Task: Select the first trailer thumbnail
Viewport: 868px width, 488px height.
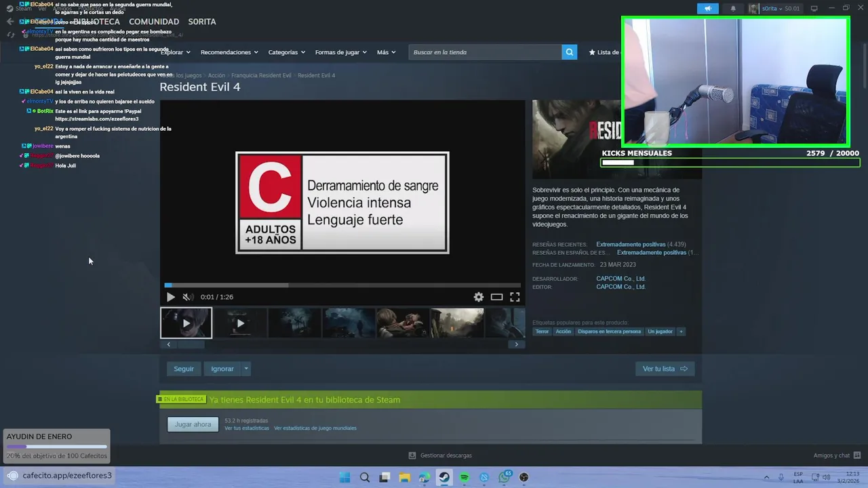Action: tap(186, 323)
